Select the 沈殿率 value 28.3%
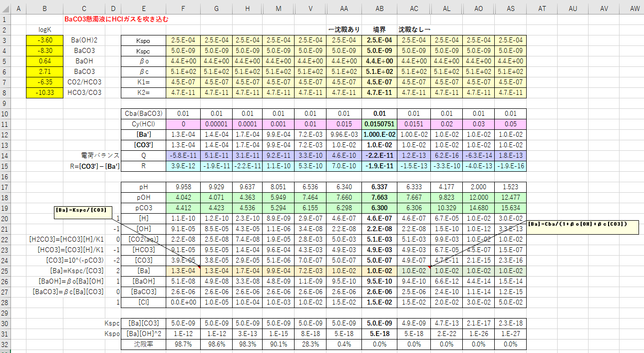This screenshot has width=644, height=353. pos(311,344)
